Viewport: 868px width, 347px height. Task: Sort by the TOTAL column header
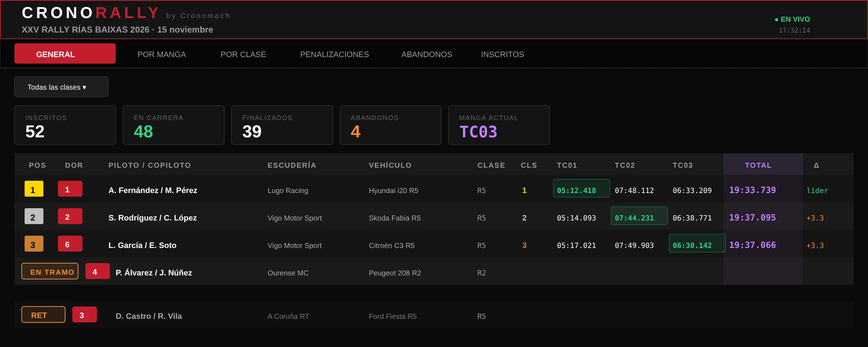pos(758,165)
